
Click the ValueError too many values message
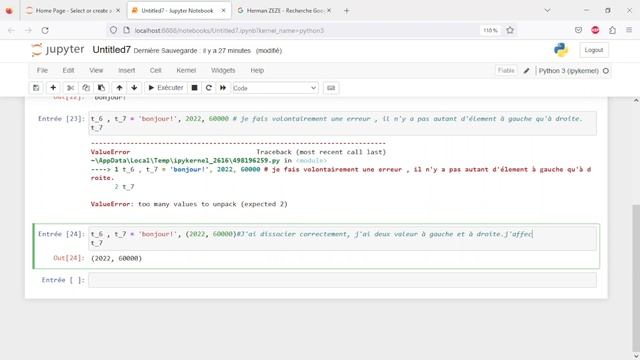click(x=189, y=204)
